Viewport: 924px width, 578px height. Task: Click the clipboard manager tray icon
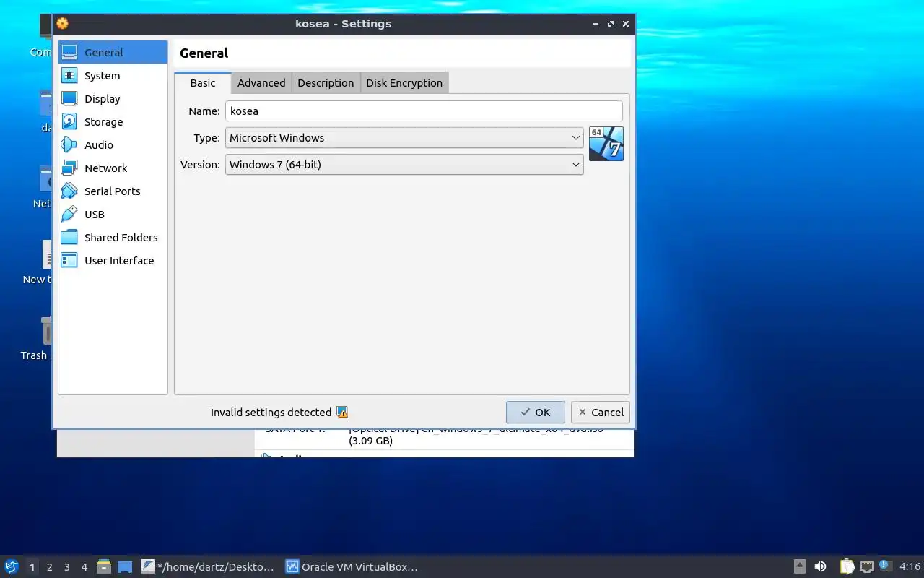pyautogui.click(x=847, y=566)
